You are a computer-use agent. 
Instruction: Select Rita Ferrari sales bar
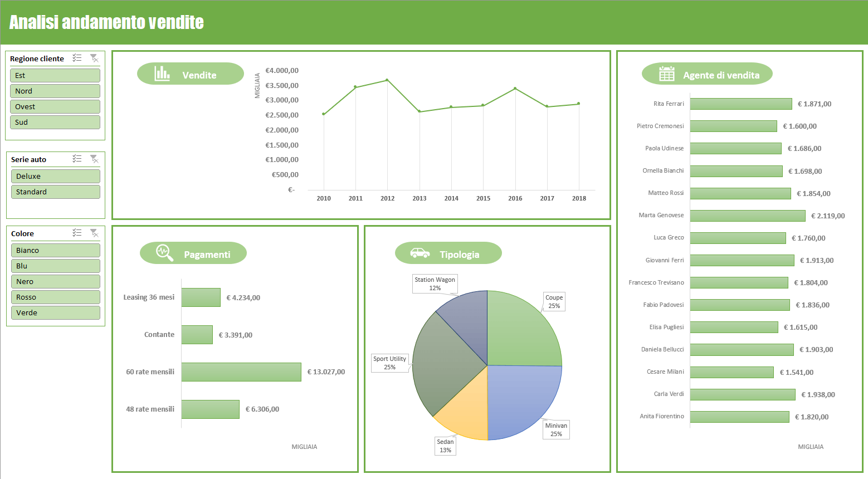point(741,104)
